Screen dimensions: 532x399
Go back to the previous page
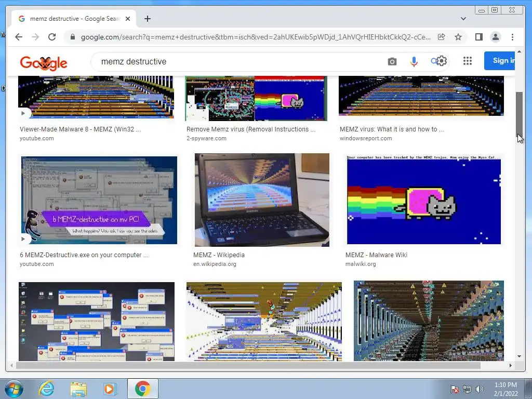click(19, 37)
